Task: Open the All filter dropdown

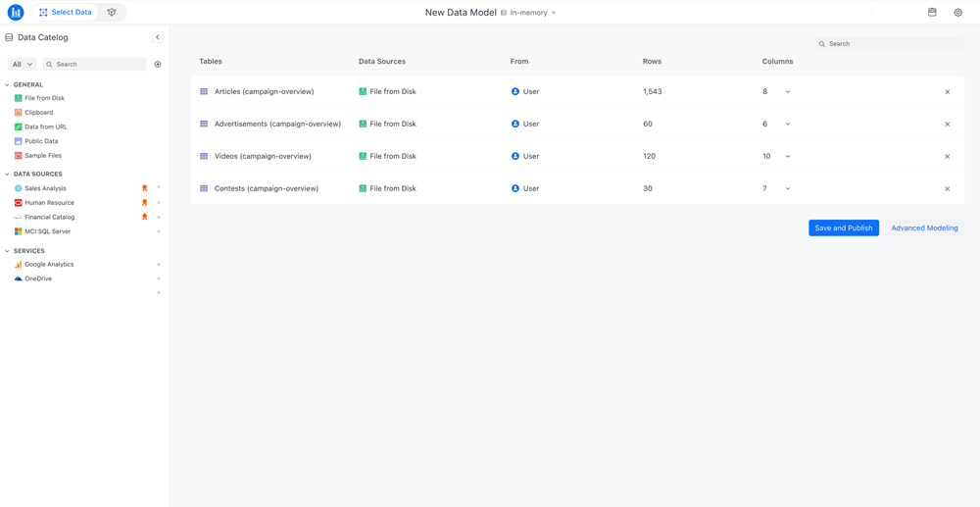Action: [22, 65]
